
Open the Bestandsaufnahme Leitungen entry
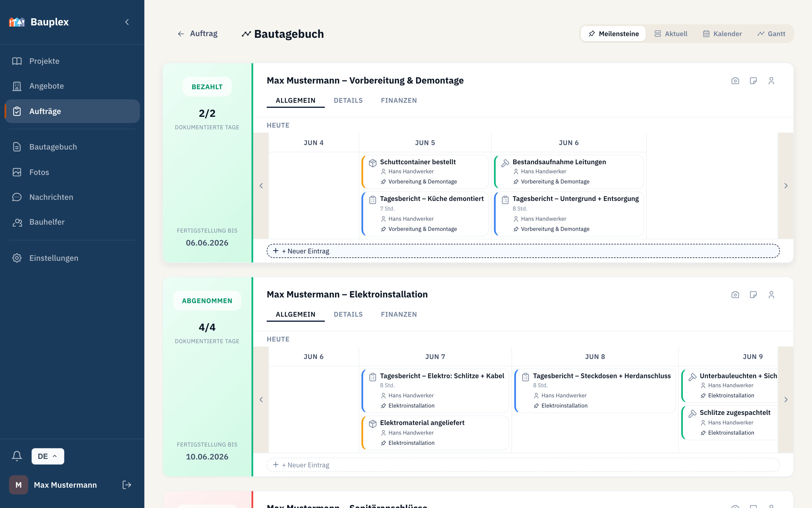[x=569, y=172]
